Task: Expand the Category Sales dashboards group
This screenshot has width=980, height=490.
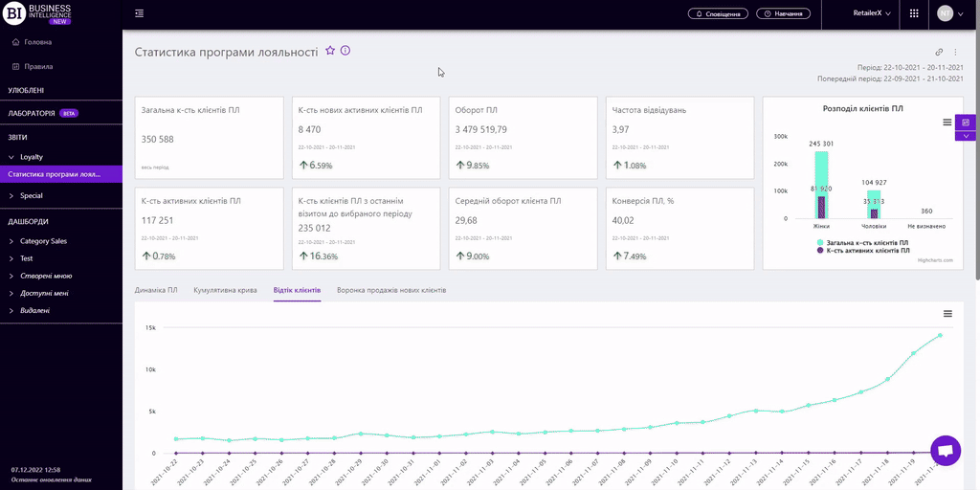Action: click(43, 241)
